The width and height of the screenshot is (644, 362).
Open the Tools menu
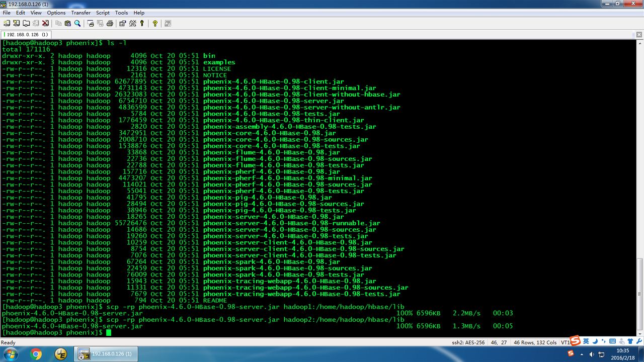pos(121,13)
